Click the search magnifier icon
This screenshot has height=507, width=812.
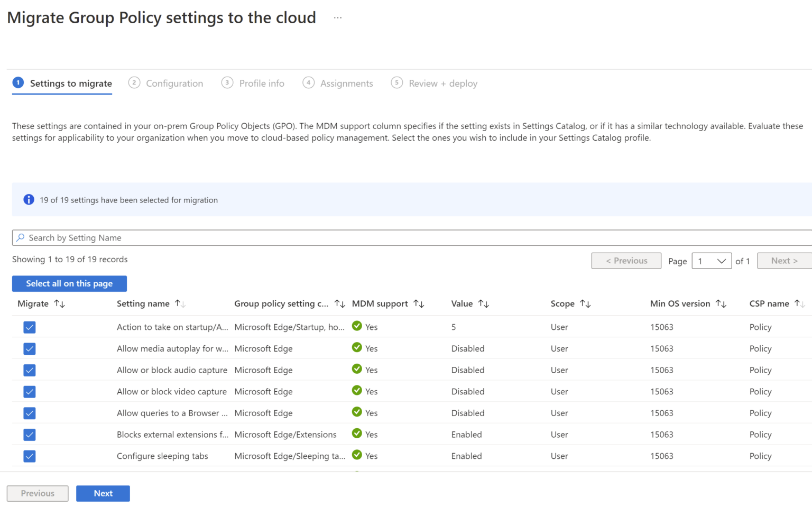[x=21, y=237]
